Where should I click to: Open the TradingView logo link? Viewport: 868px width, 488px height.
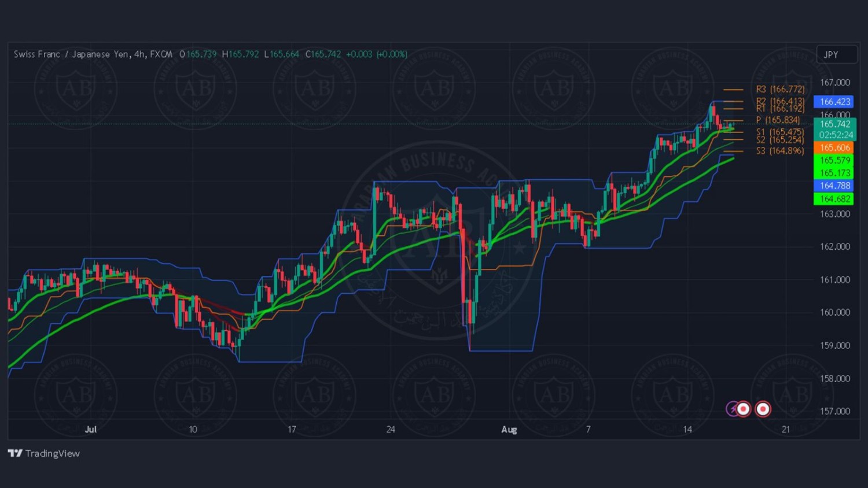(x=44, y=453)
